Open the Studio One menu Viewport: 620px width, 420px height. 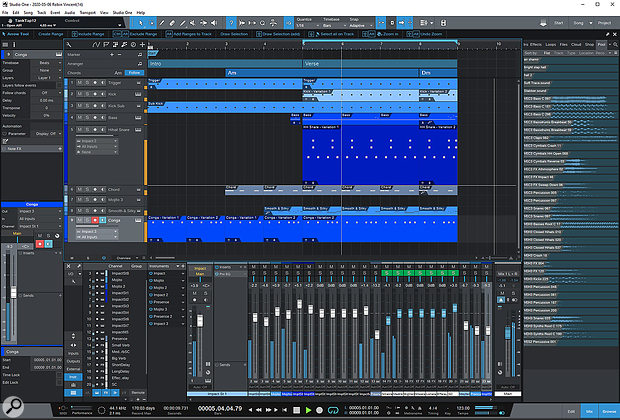point(123,13)
